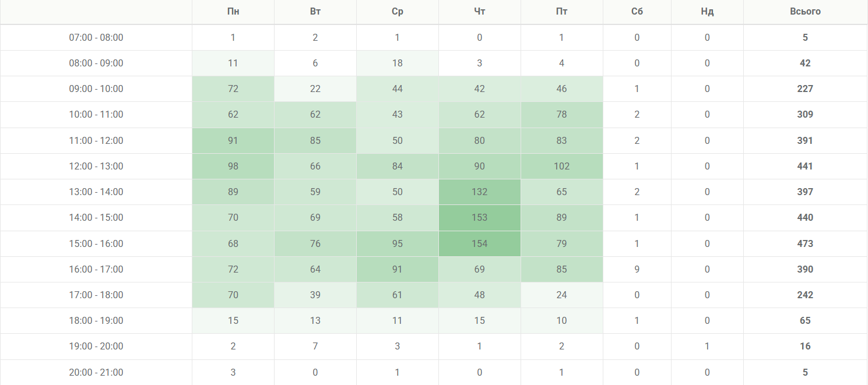Select the Friday cell showing 102
The image size is (868, 385).
[x=562, y=166]
